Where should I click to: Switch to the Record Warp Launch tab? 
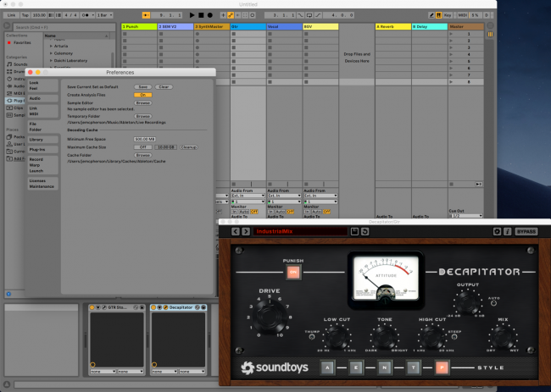point(36,164)
